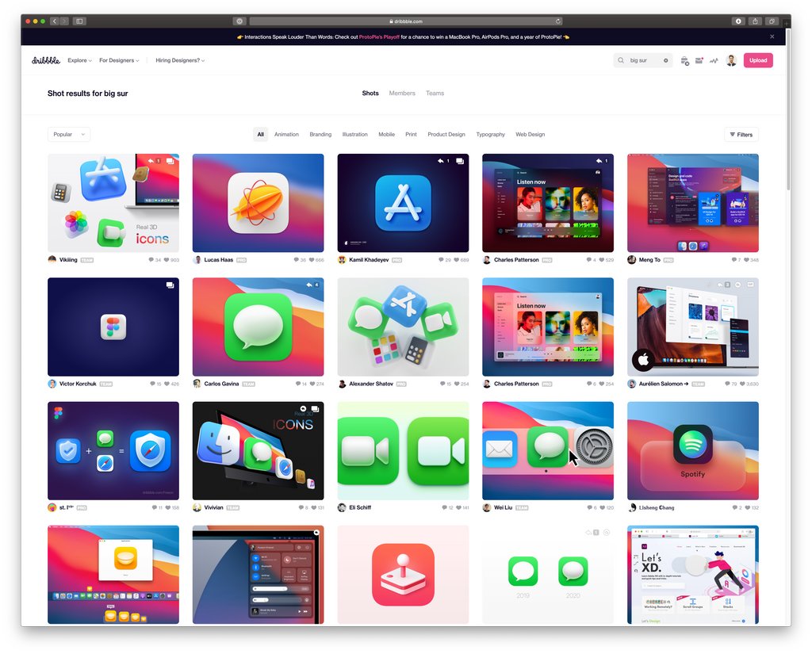Image resolution: width=812 pixels, height=654 pixels.
Task: Open the user profile avatar
Action: pos(731,60)
